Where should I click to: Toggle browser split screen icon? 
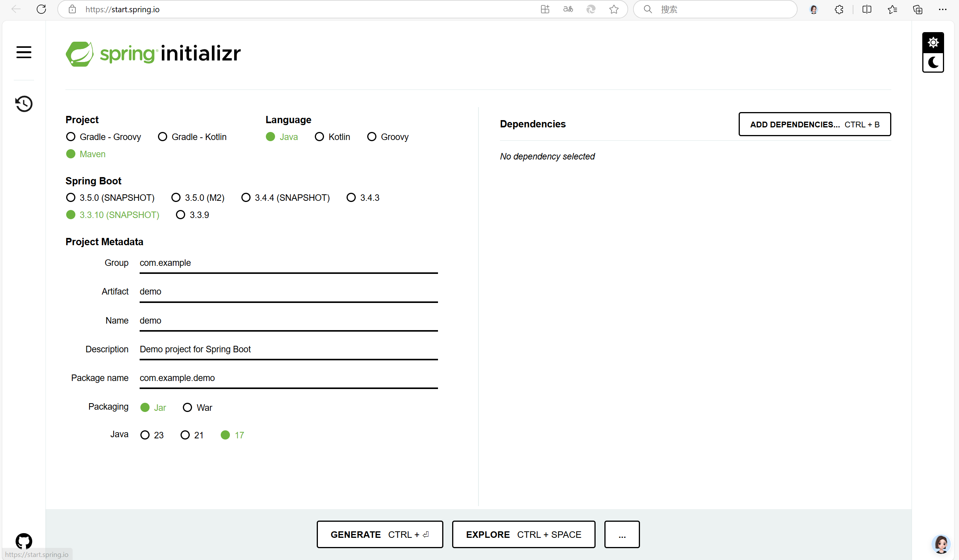coord(867,9)
